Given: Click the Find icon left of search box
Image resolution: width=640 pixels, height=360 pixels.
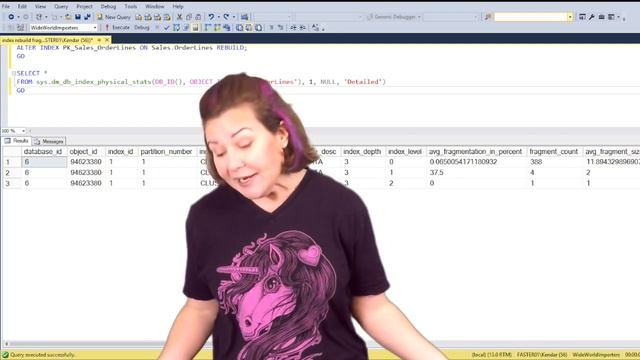Looking at the screenshot, I should click(x=488, y=17).
